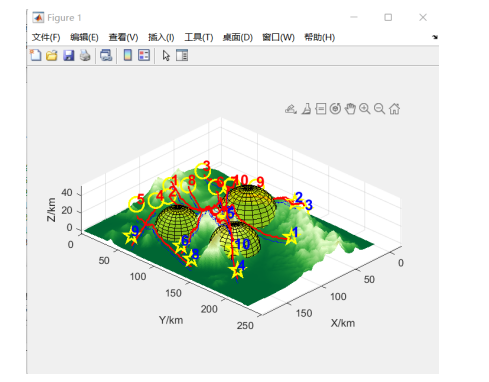Insert a legend from the toolbar

(144, 55)
